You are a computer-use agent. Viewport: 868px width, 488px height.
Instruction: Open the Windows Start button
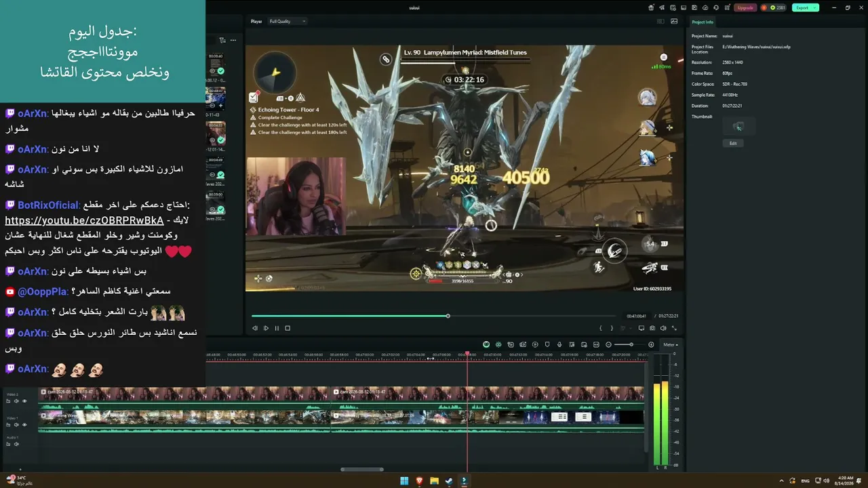click(404, 481)
